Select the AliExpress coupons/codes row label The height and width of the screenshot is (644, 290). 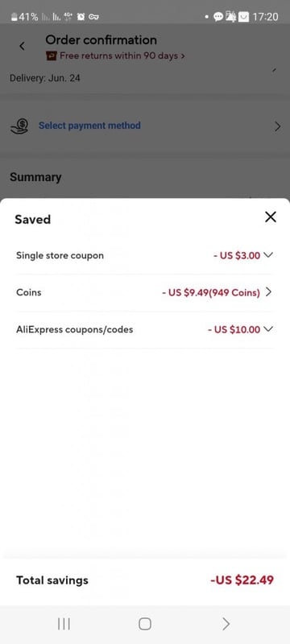pos(74,329)
